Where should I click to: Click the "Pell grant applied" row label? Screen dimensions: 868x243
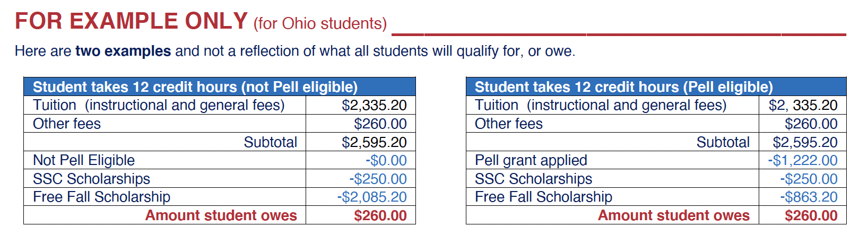tap(531, 160)
